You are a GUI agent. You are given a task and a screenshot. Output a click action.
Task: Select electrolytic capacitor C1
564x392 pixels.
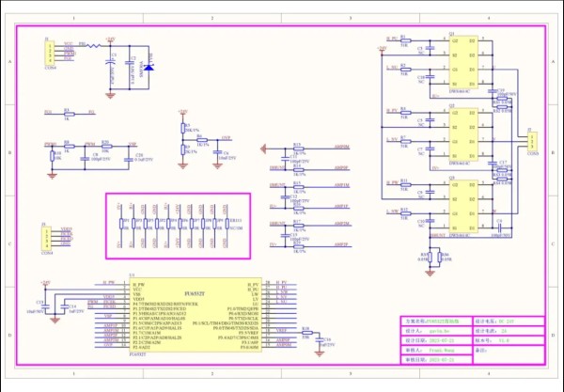(x=110, y=62)
